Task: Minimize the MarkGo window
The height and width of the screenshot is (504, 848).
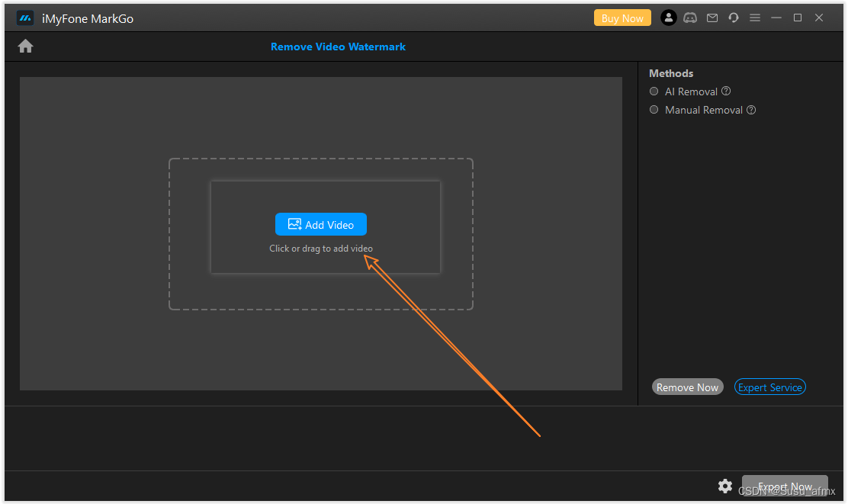Action: click(776, 18)
